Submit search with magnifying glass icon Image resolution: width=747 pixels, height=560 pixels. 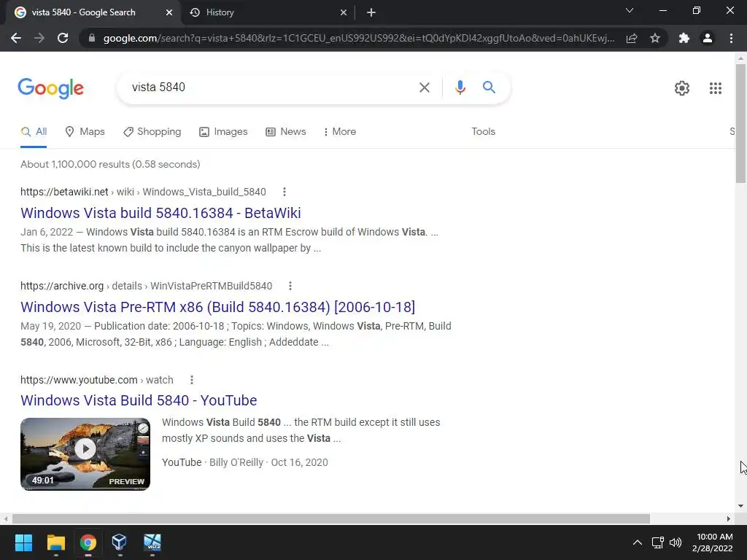coord(489,87)
